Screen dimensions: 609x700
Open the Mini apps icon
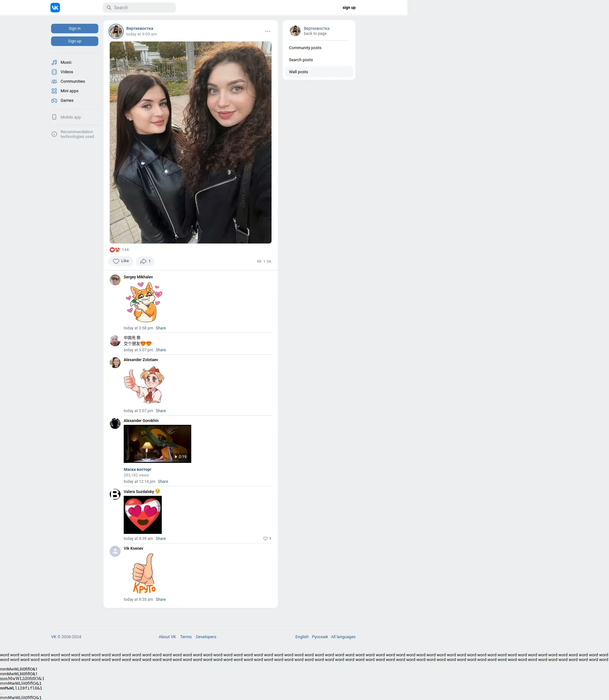coord(54,91)
